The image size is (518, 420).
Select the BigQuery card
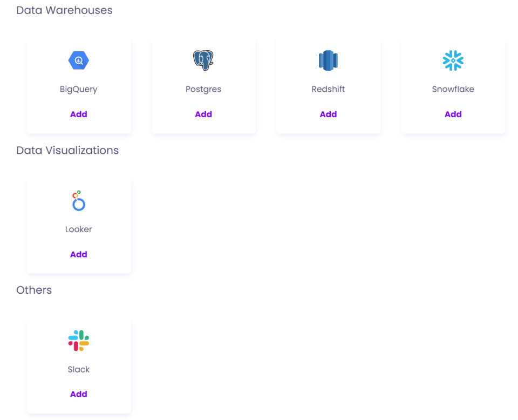(x=79, y=85)
